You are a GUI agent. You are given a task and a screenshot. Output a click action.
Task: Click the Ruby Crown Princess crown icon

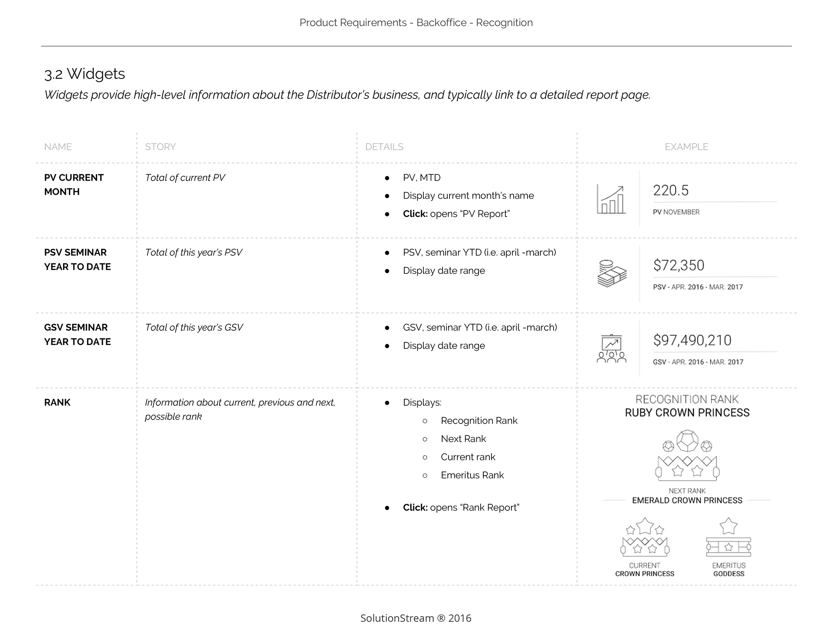coord(687,456)
